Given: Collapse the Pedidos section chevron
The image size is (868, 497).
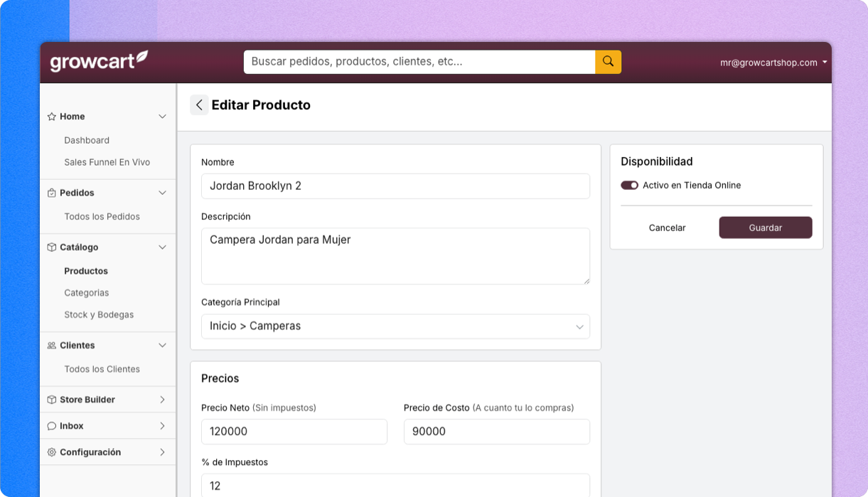Looking at the screenshot, I should [162, 193].
